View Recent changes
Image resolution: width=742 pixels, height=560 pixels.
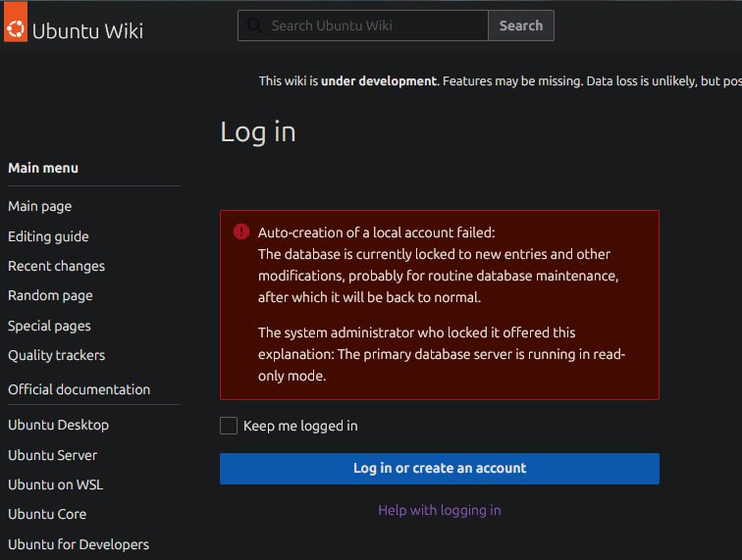click(x=56, y=267)
